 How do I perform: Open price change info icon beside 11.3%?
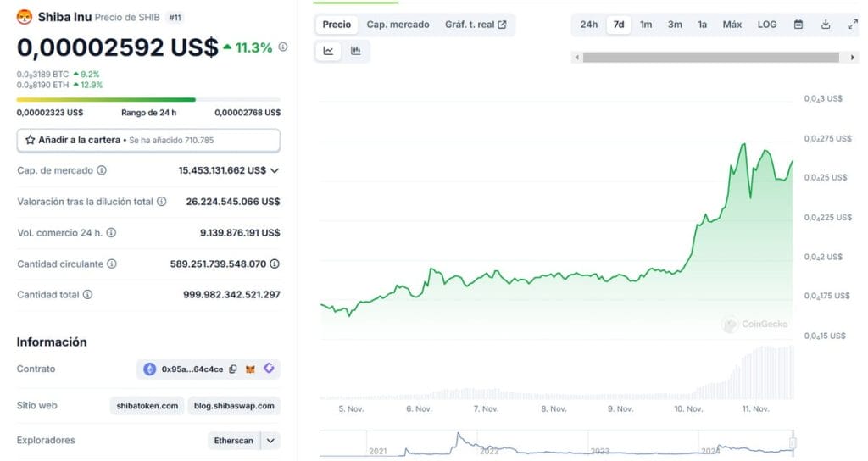point(283,47)
